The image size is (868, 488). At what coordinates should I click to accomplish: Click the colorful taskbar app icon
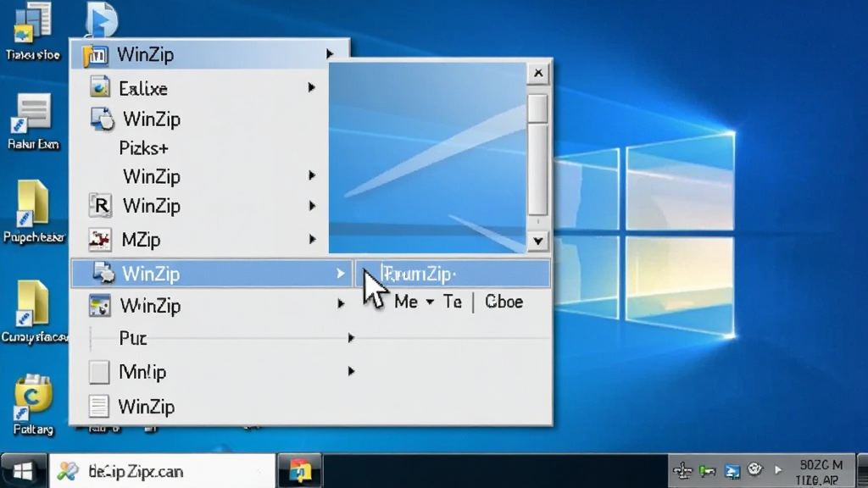coord(299,471)
